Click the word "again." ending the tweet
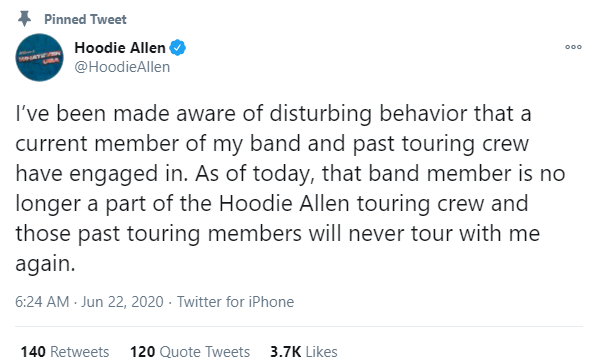 pyautogui.click(x=45, y=264)
